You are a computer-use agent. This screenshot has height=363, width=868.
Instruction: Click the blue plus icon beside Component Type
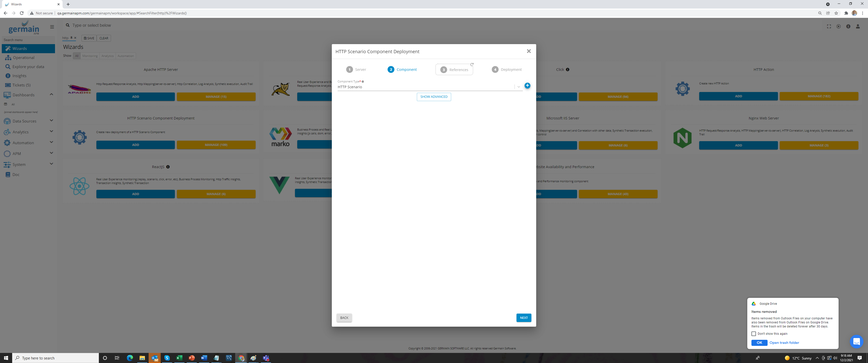(x=527, y=85)
